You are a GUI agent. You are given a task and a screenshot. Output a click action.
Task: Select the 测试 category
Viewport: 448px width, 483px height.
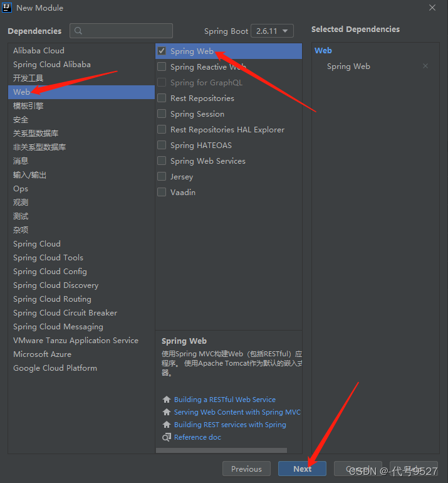[x=81, y=216]
